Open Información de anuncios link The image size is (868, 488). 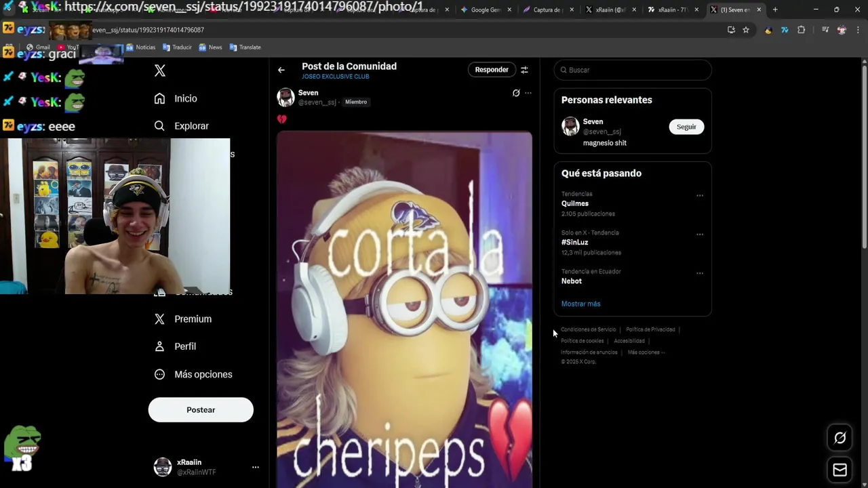[x=589, y=352]
